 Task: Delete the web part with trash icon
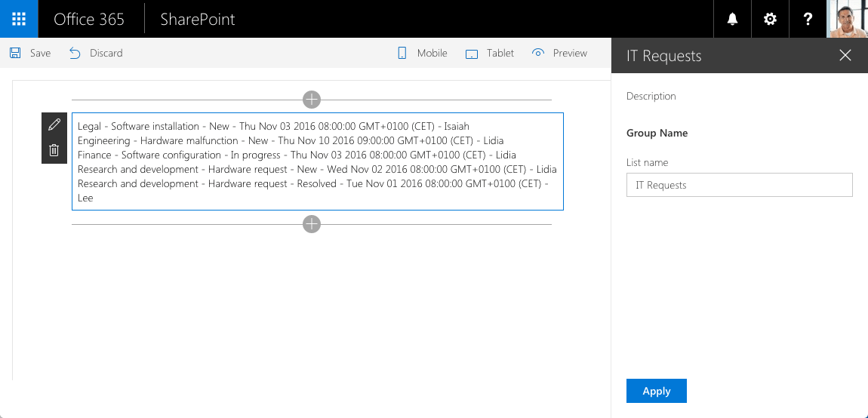pyautogui.click(x=54, y=150)
